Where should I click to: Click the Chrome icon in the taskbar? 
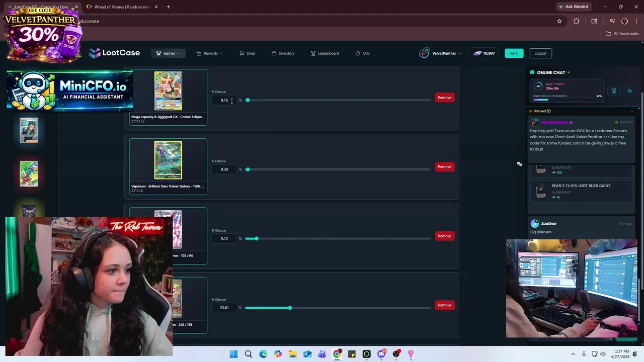click(337, 354)
